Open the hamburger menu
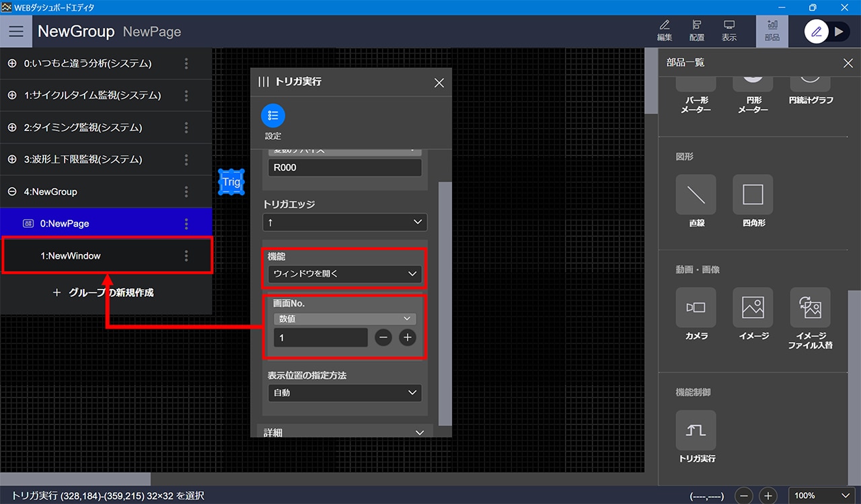The image size is (861, 504). [16, 32]
